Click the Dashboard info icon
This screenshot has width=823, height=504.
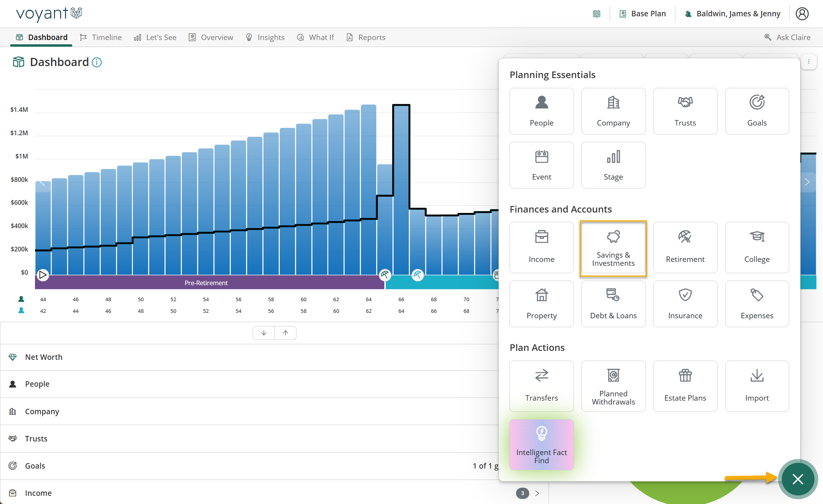tap(97, 62)
